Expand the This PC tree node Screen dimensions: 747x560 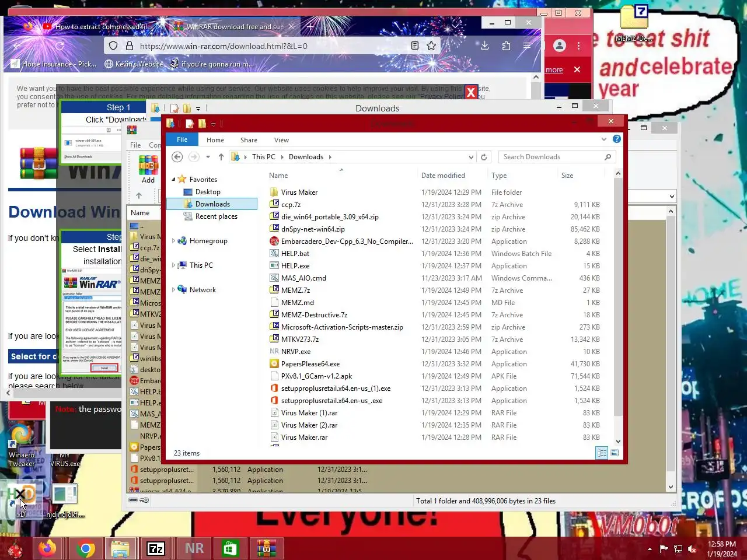(173, 265)
